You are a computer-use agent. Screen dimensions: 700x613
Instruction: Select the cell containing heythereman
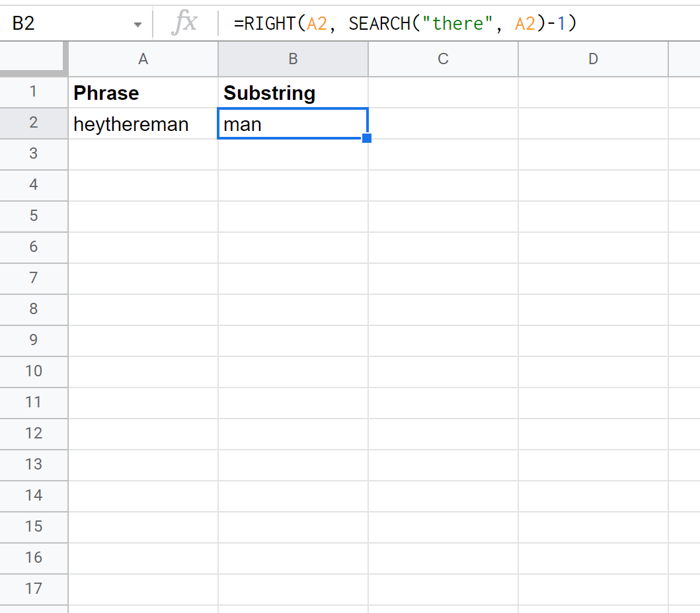tap(143, 124)
